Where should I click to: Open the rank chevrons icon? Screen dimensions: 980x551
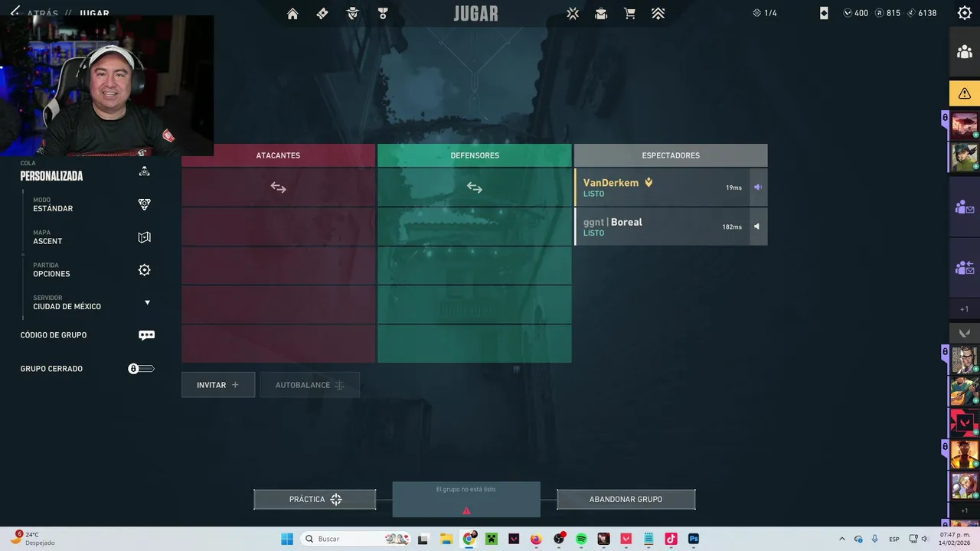658,14
